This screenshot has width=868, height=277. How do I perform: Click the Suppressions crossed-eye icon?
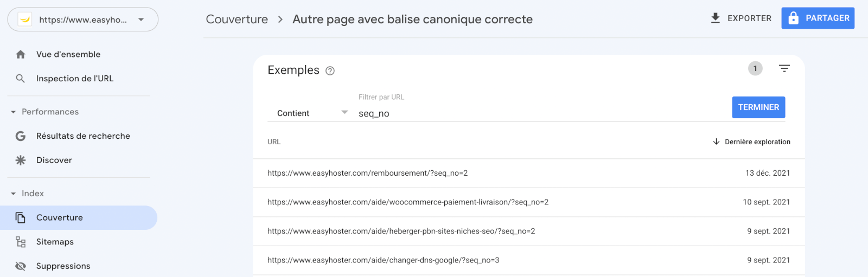tap(21, 266)
